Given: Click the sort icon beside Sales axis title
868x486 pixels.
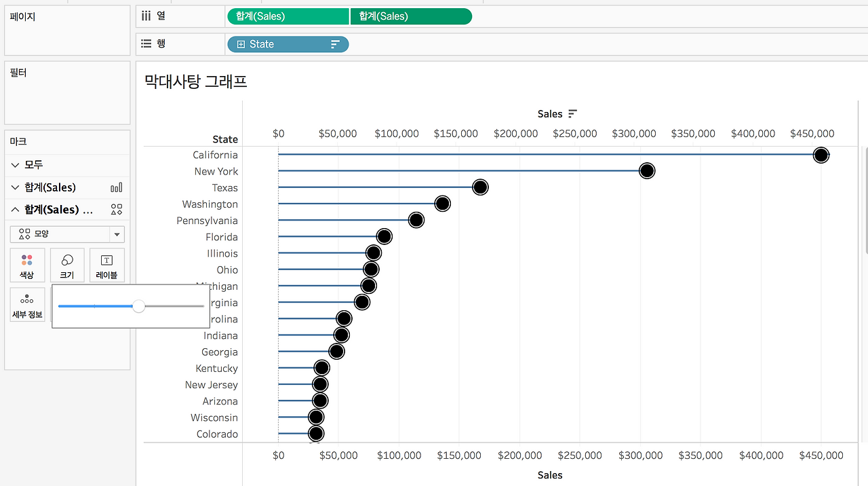Looking at the screenshot, I should point(573,113).
